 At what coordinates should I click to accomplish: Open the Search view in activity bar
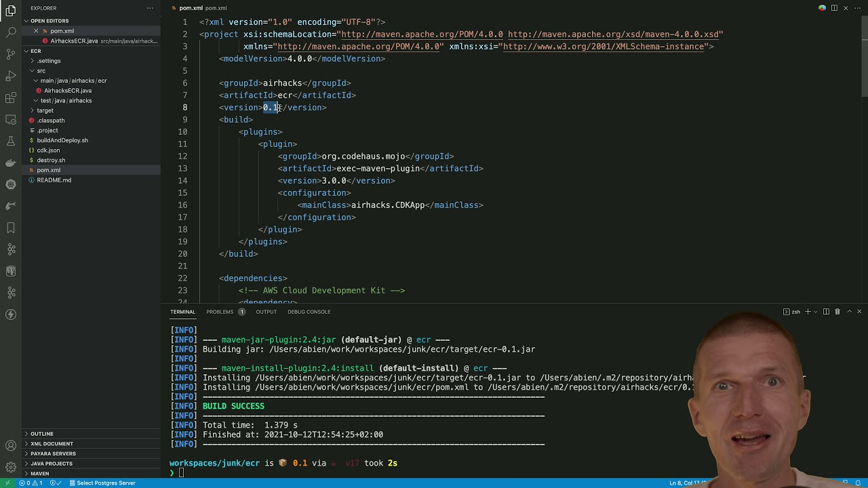tap(11, 32)
